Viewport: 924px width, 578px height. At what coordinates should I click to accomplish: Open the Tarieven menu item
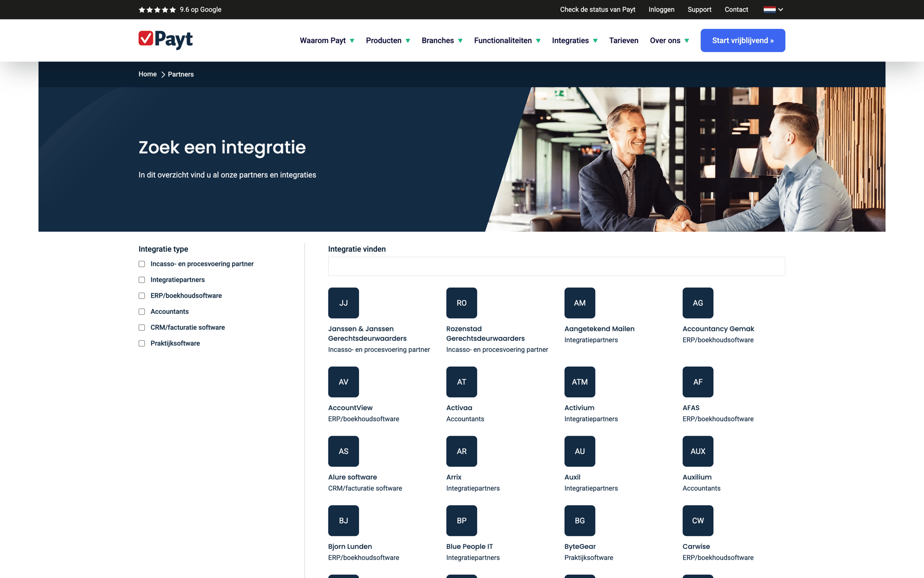623,40
